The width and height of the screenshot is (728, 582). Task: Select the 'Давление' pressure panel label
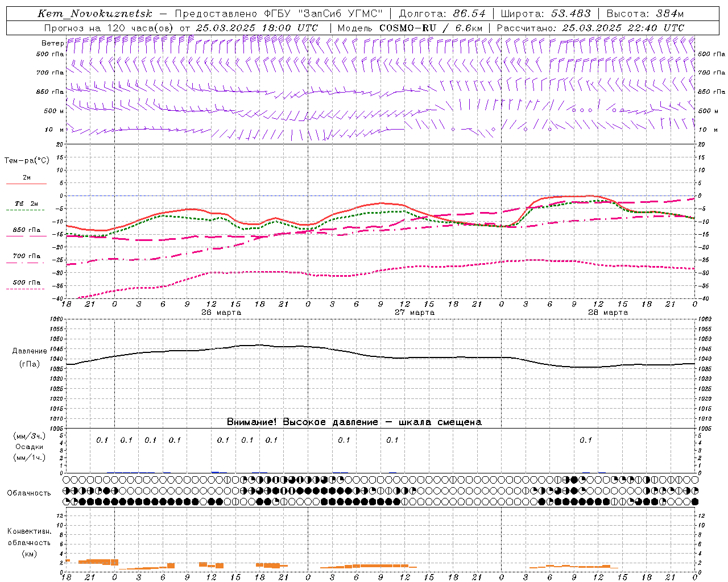pos(30,351)
